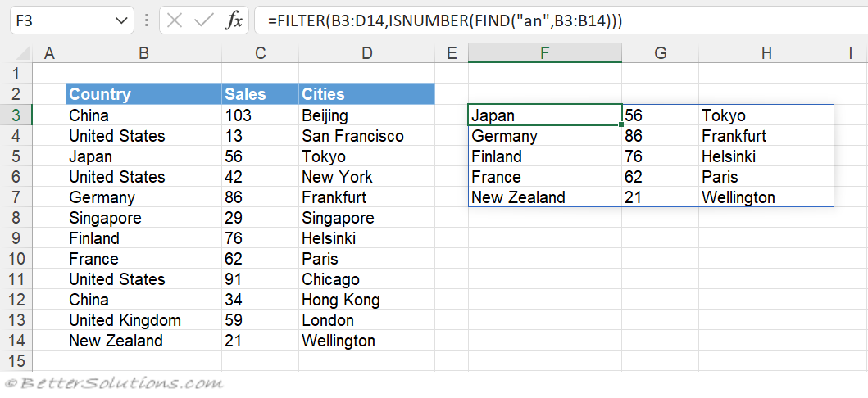This screenshot has height=398, width=868.
Task: Click the Sales header cell
Action: 260,94
